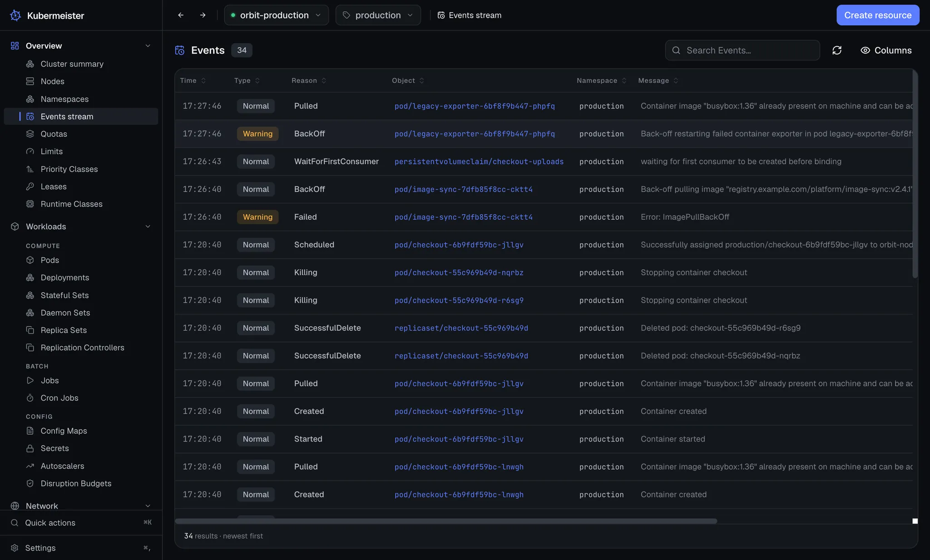Screen dimensions: 930x560
Task: Click the Jobs play icon
Action: coord(30,381)
